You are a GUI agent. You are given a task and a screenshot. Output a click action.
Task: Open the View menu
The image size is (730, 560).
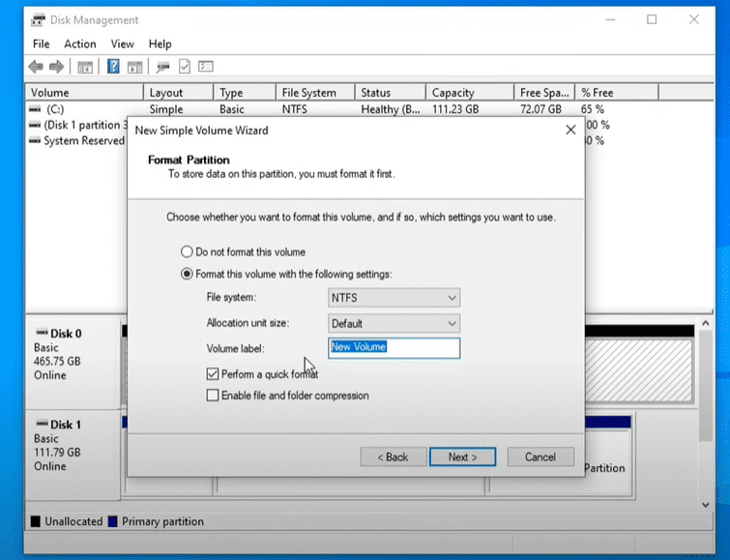click(x=123, y=44)
